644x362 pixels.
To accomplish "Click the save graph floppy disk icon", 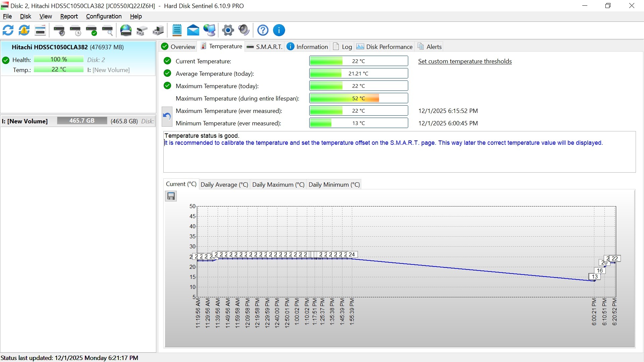I will [171, 196].
